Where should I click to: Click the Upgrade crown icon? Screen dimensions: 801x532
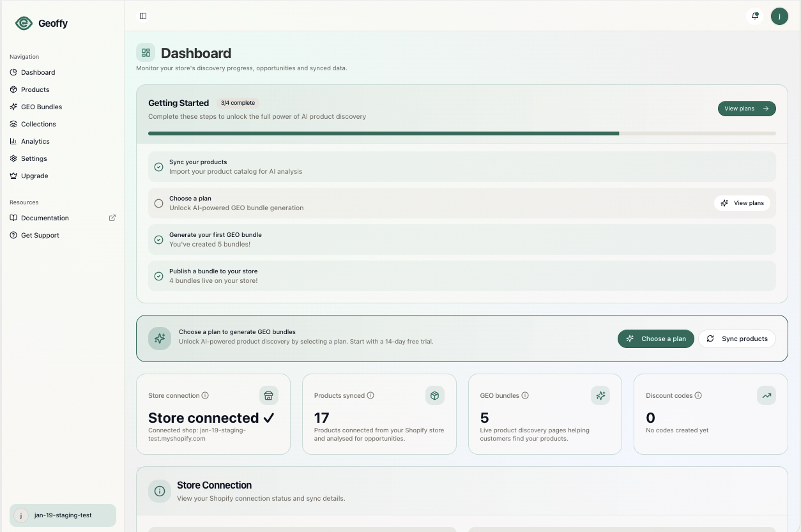pyautogui.click(x=13, y=176)
